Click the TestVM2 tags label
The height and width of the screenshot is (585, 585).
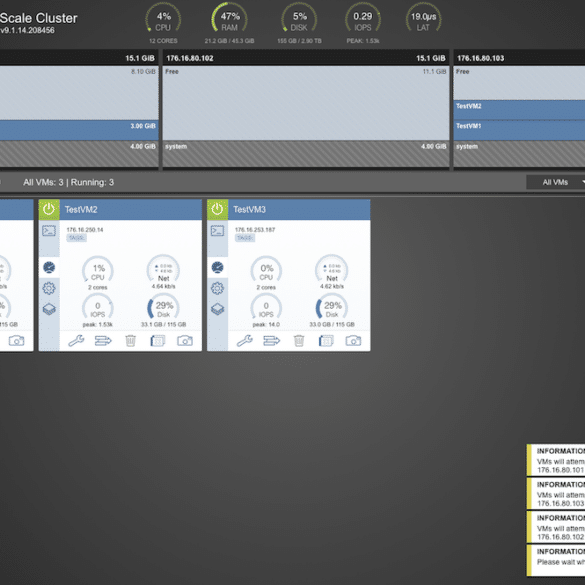click(x=76, y=238)
